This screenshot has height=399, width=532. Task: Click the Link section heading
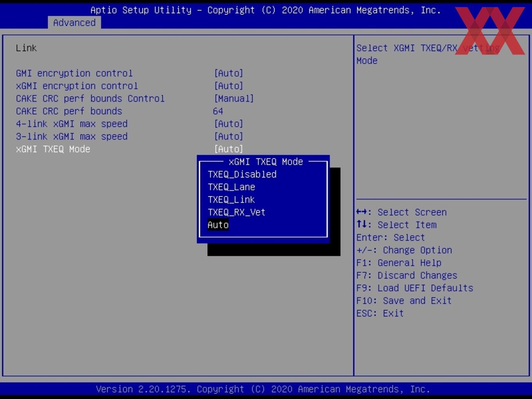coord(26,48)
